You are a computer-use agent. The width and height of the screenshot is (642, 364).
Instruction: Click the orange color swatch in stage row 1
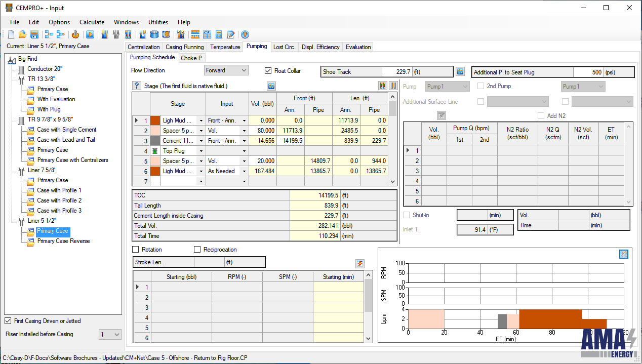coord(155,120)
